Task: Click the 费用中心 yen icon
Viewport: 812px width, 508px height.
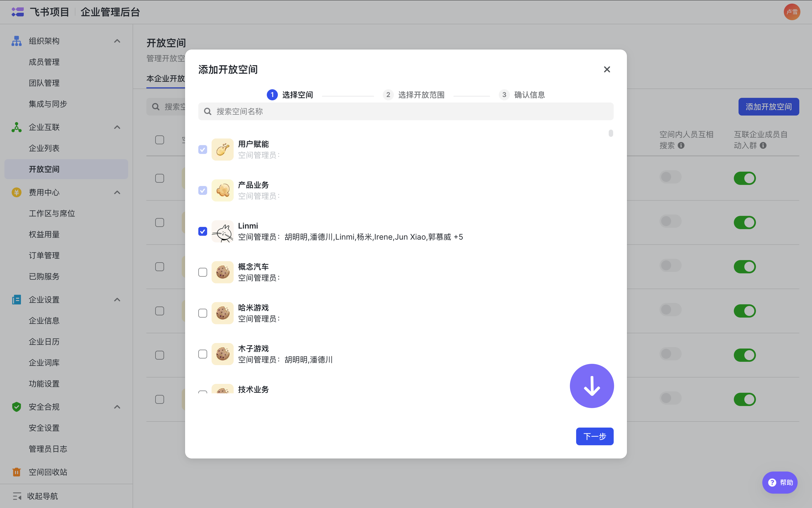Action: coord(16,192)
